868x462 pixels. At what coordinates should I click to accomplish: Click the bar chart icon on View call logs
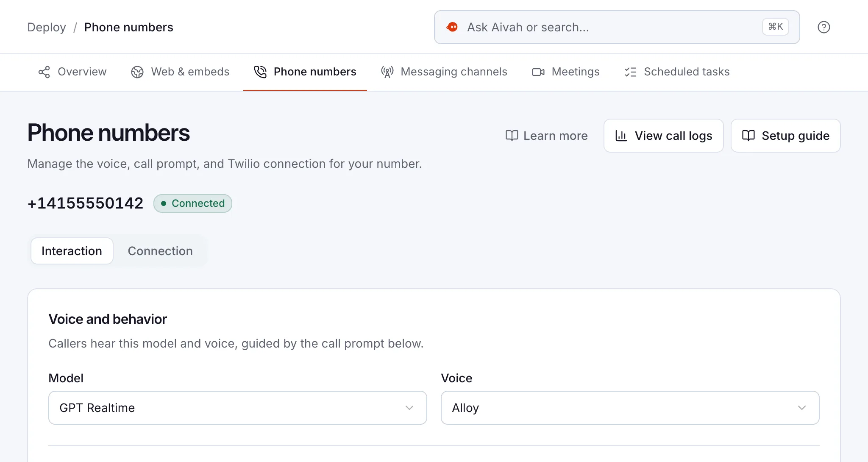pyautogui.click(x=621, y=136)
